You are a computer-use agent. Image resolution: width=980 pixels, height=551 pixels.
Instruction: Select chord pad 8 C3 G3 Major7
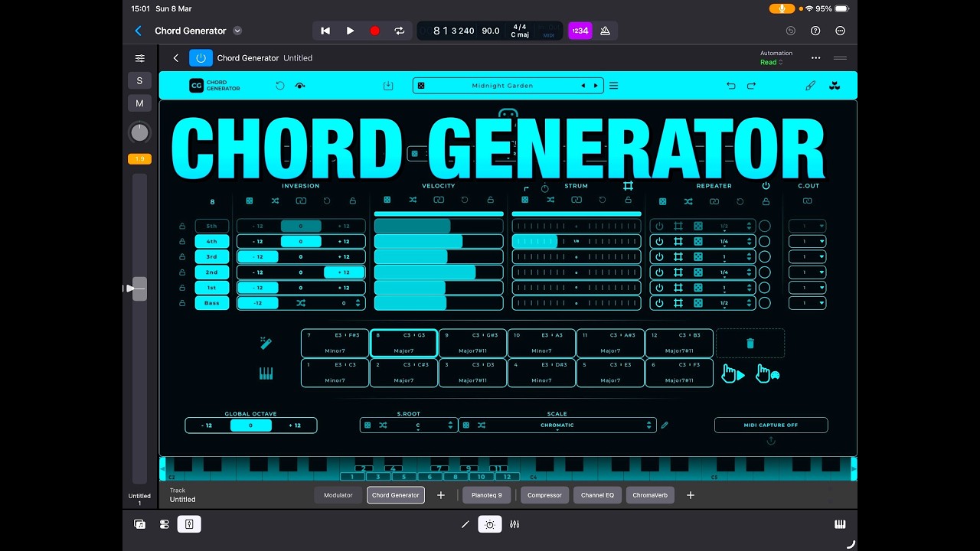click(x=403, y=343)
